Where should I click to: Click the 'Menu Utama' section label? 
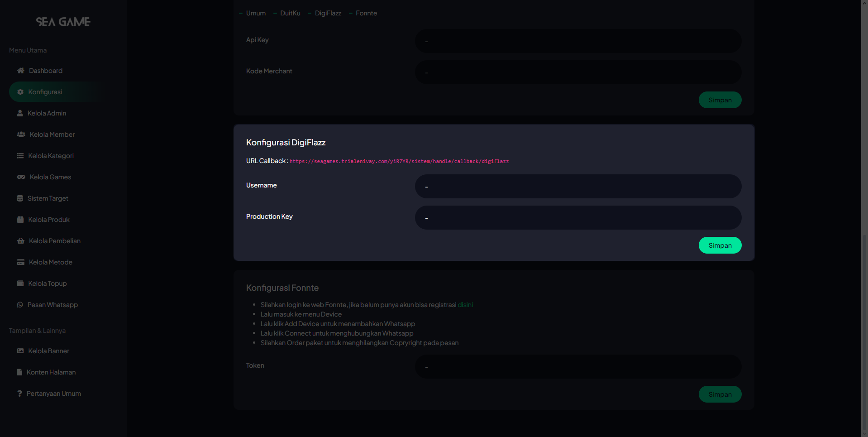point(28,50)
